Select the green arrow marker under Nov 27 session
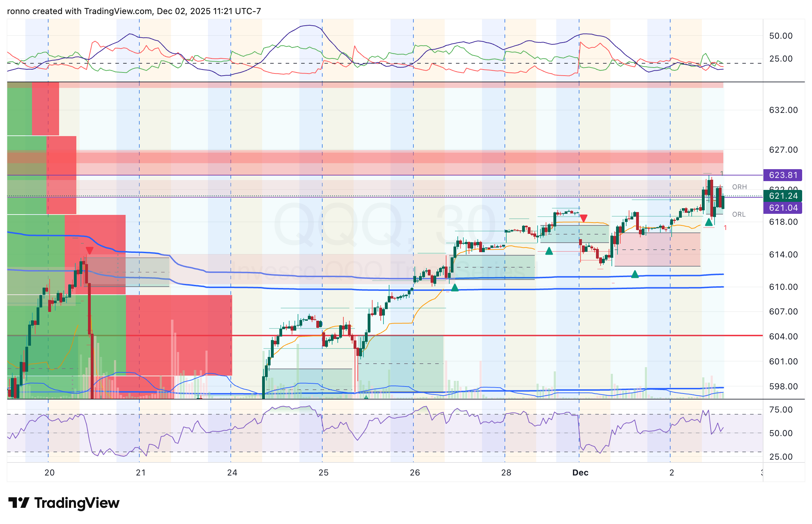This screenshot has height=524, width=812. click(549, 251)
